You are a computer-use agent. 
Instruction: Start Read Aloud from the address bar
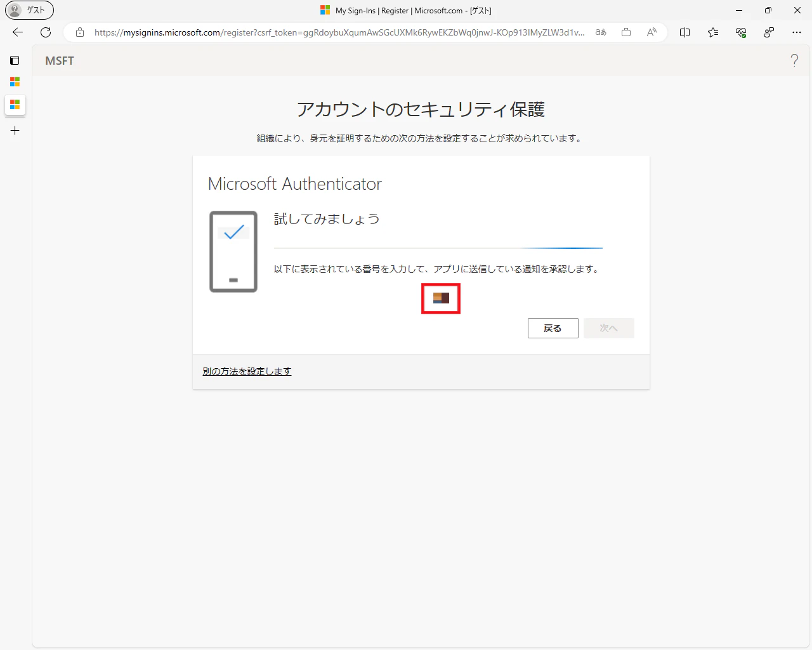(x=652, y=32)
